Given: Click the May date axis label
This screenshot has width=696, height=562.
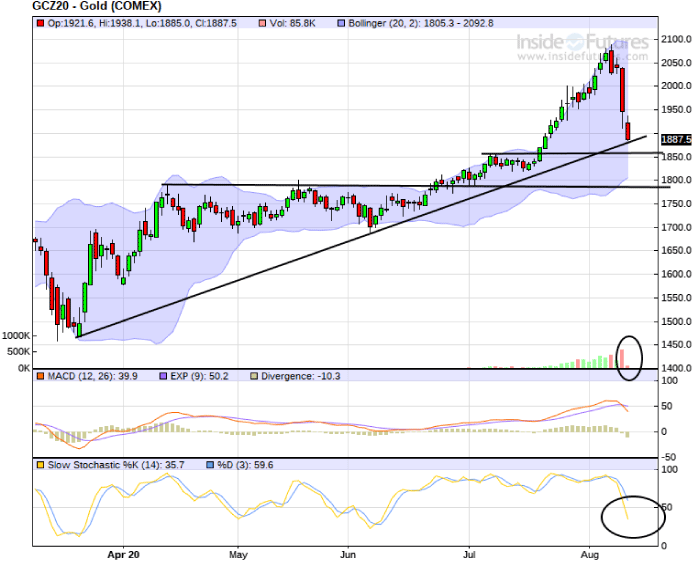Looking at the screenshot, I should tap(237, 553).
